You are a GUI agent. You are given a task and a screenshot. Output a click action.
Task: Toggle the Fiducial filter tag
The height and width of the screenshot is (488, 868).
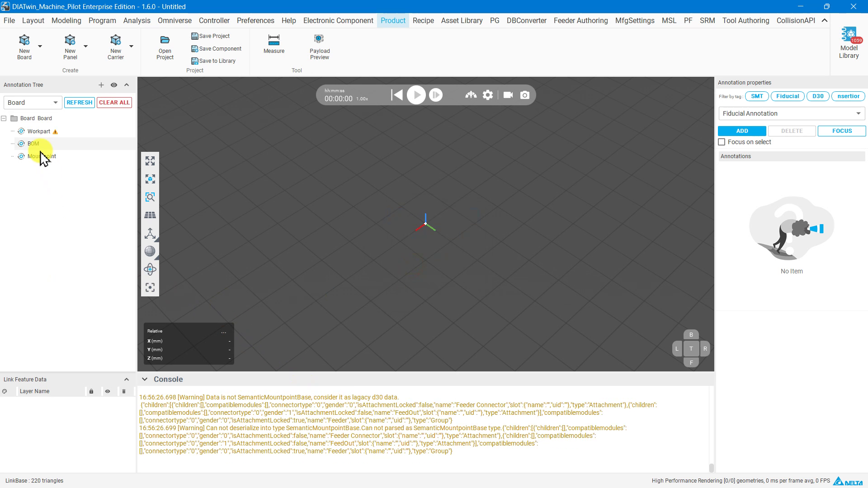[788, 96]
